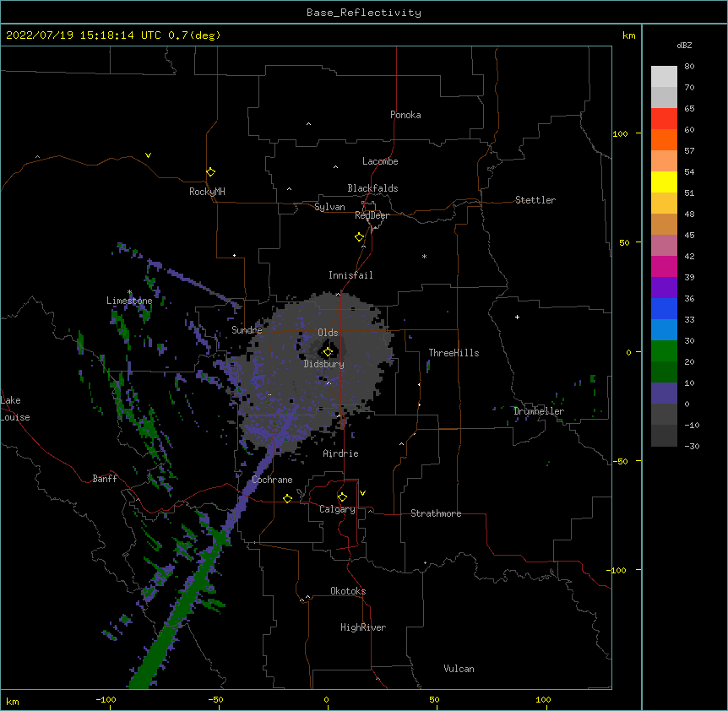Click the yellow diamond marker above RockyMH
This screenshot has height=711, width=728.
(x=211, y=172)
